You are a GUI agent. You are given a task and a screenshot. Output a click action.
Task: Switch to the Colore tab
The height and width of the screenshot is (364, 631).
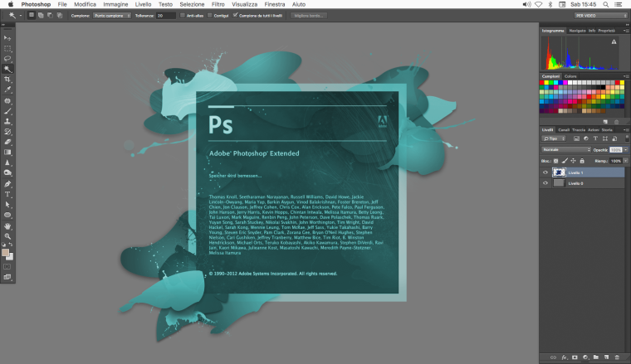click(x=570, y=76)
